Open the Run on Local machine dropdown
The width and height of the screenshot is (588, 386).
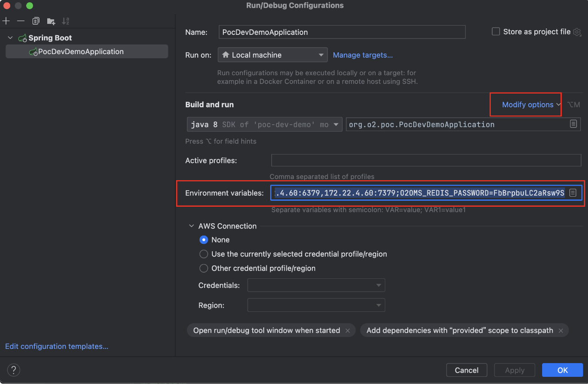point(272,55)
